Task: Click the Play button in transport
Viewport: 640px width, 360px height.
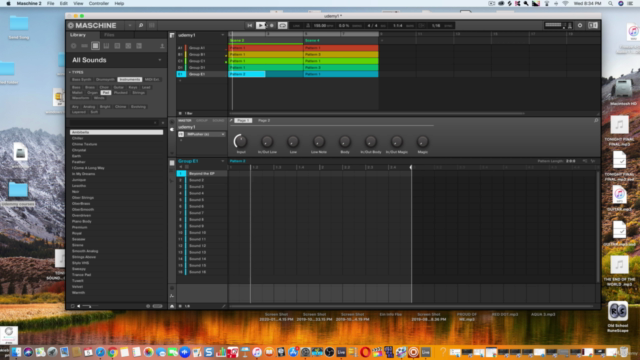Action: [x=260, y=25]
